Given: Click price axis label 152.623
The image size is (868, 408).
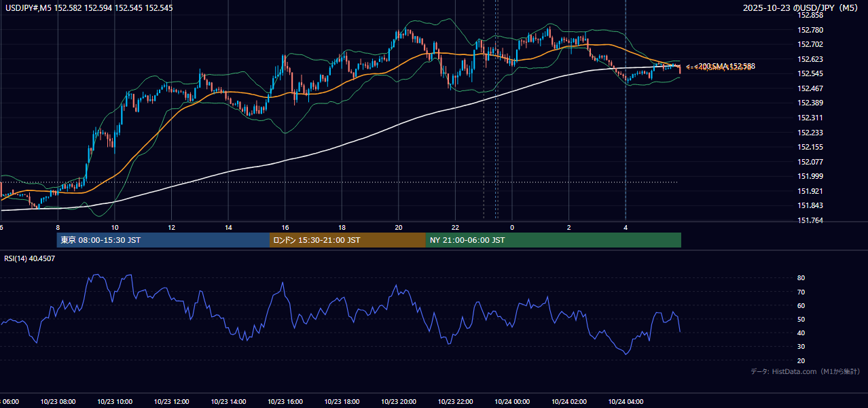Looking at the screenshot, I should (810, 59).
